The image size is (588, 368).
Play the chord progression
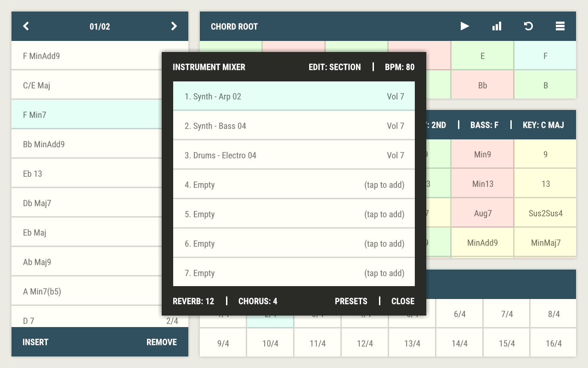[x=465, y=26]
